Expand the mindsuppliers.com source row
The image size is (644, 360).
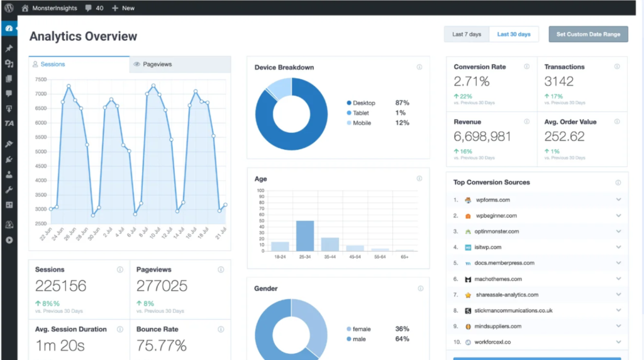point(619,326)
